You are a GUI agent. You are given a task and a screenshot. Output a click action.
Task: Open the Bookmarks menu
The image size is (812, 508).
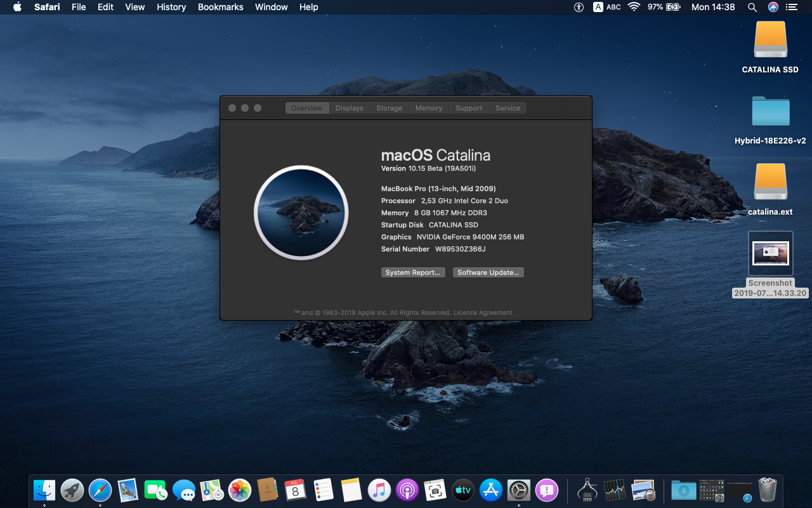click(220, 7)
